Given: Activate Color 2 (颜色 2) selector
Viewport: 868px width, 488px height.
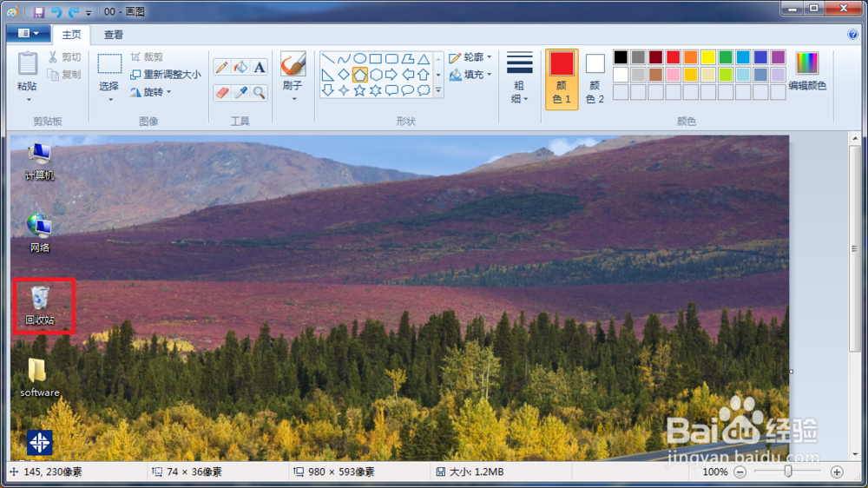Looking at the screenshot, I should (x=595, y=79).
